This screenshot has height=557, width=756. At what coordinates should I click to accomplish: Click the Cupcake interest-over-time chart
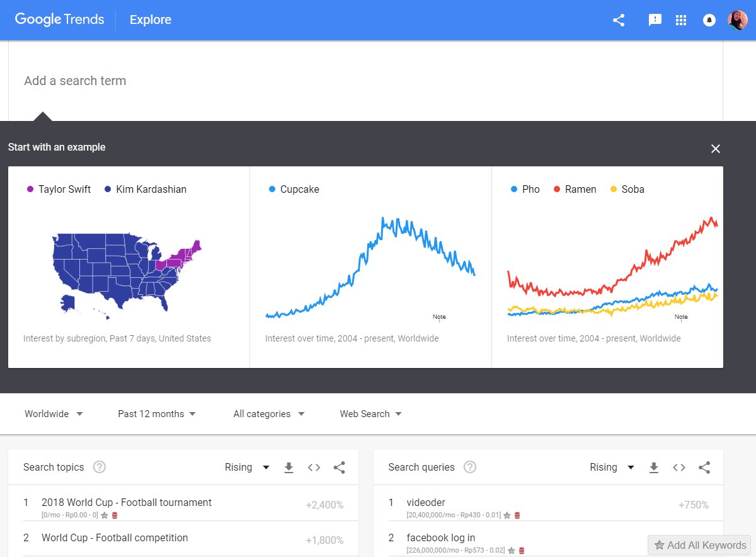370,265
